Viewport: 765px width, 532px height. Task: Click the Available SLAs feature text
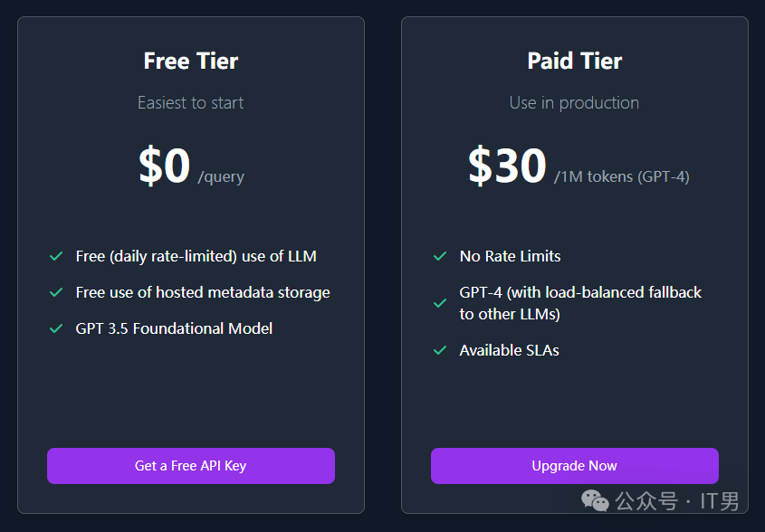[509, 350]
